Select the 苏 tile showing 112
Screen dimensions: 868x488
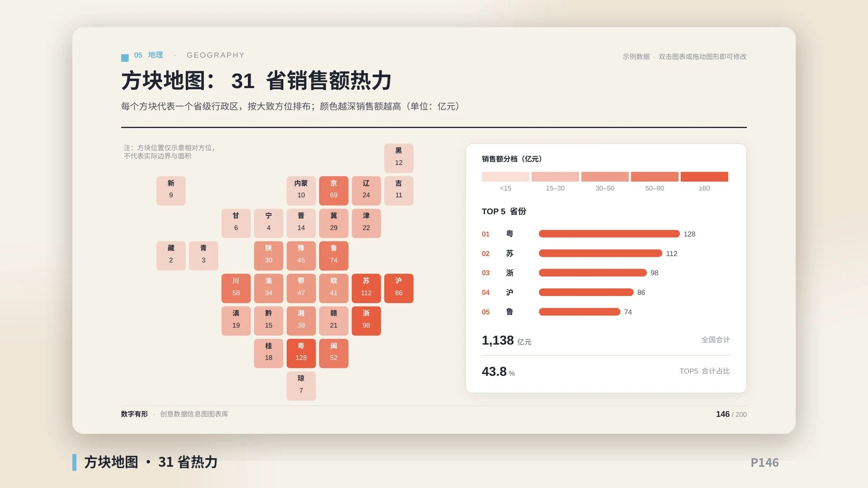click(366, 288)
